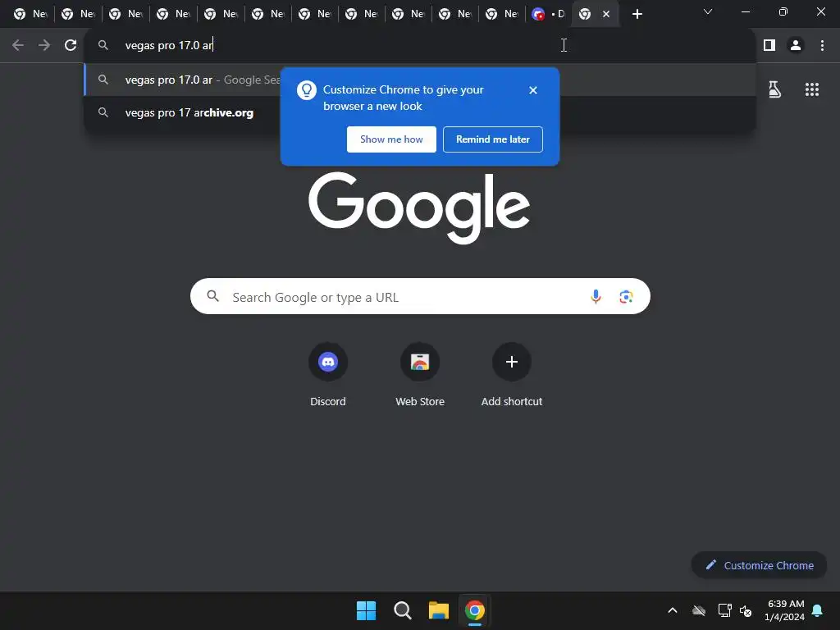Show hidden tray icons chevron

click(673, 610)
